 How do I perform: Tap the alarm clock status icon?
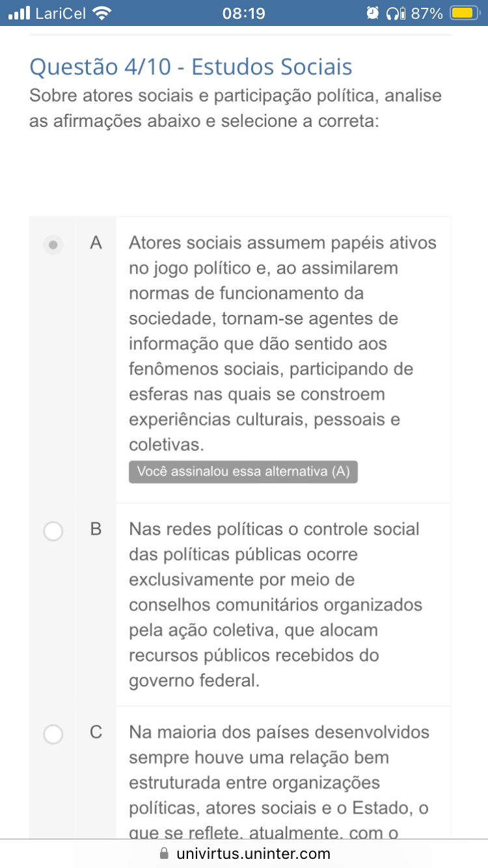click(373, 12)
